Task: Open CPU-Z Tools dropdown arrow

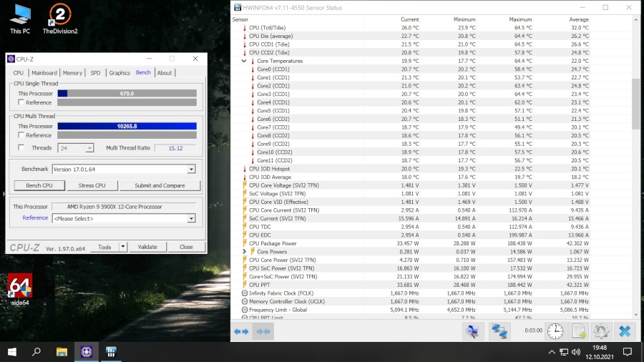Action: coord(122,247)
